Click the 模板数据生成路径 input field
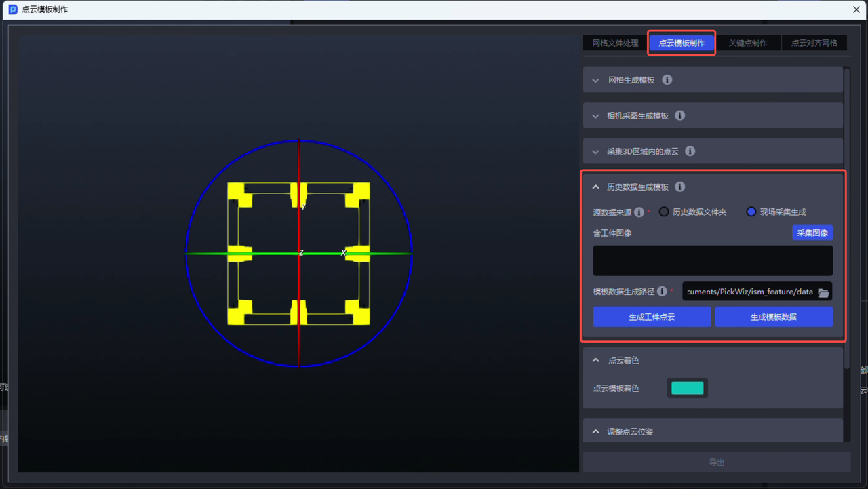Viewport: 868px width, 489px height. pyautogui.click(x=749, y=292)
